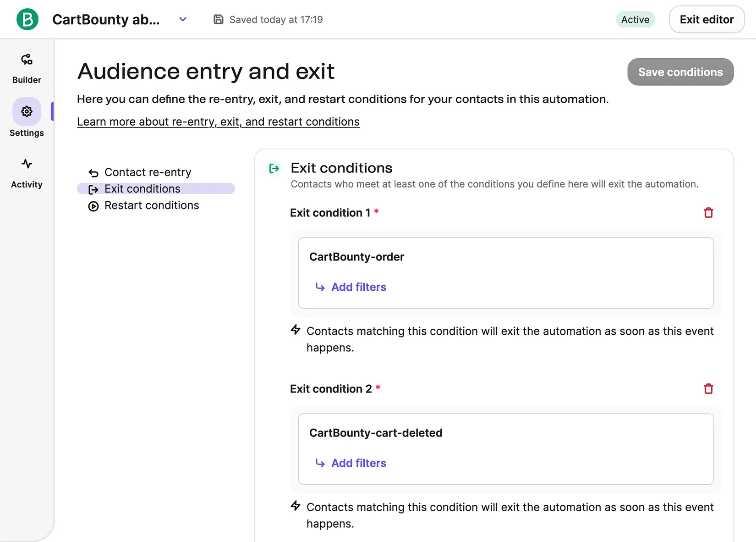Select Exit conditions in the side list

pyautogui.click(x=156, y=188)
